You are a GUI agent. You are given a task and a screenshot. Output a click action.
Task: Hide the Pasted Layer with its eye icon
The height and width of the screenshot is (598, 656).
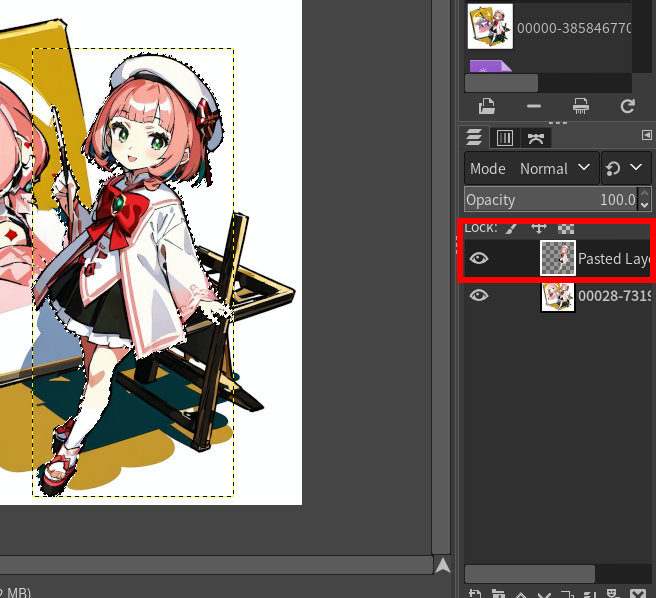tap(479, 258)
